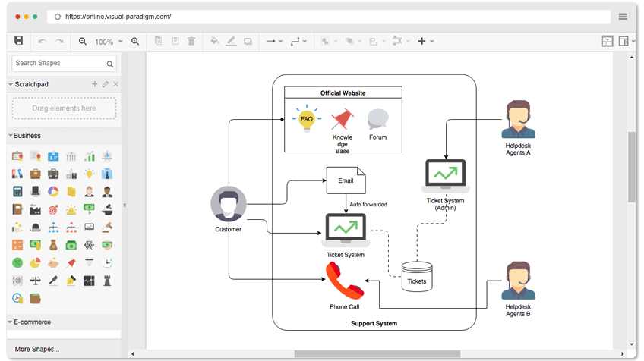This screenshot has width=644, height=361.
Task: Zoom in using the magnifier plus icon
Action: pyautogui.click(x=135, y=41)
